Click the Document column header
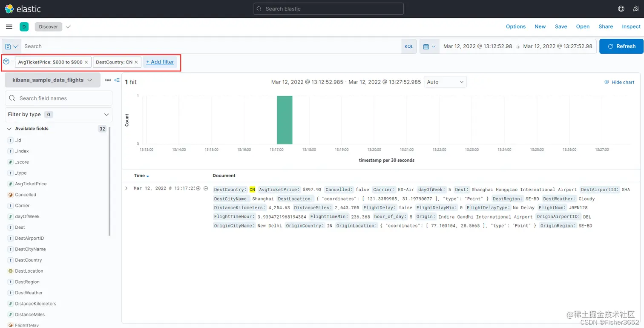The width and height of the screenshot is (644, 328). 224,176
